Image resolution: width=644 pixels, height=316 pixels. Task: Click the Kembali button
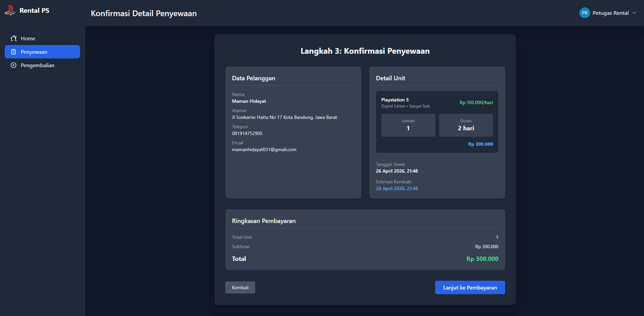(240, 287)
